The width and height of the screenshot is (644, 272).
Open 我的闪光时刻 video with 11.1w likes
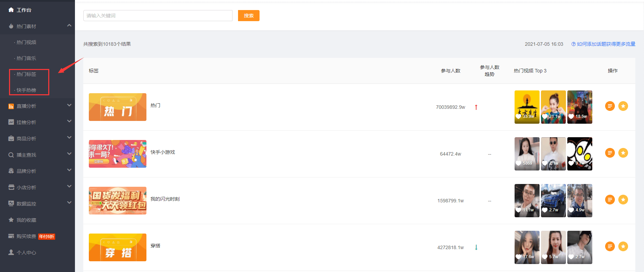tap(527, 201)
